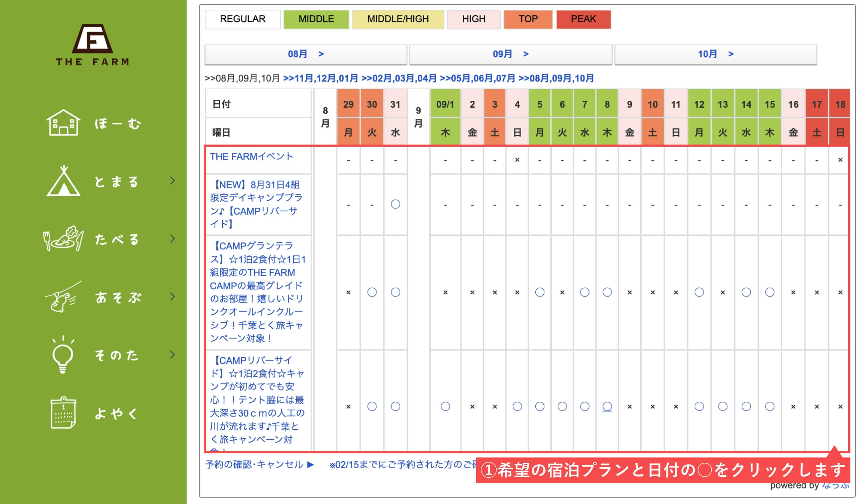Select デイキャンプ availability circle on Aug 31

(x=396, y=204)
